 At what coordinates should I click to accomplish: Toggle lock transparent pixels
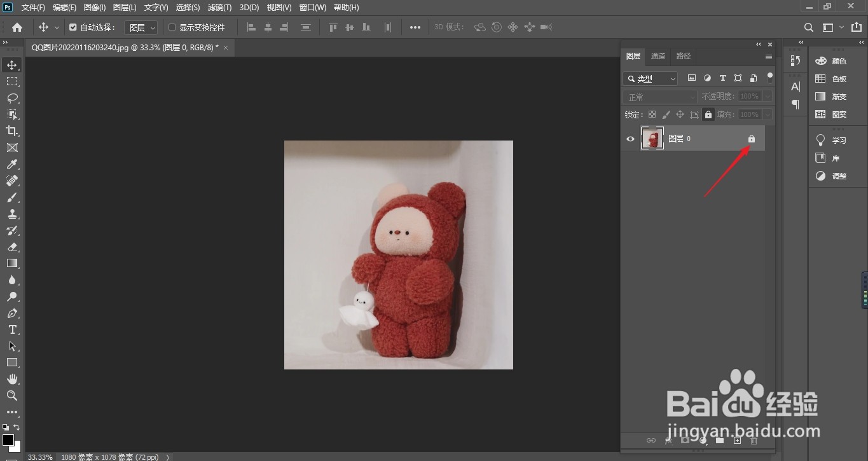coord(652,114)
